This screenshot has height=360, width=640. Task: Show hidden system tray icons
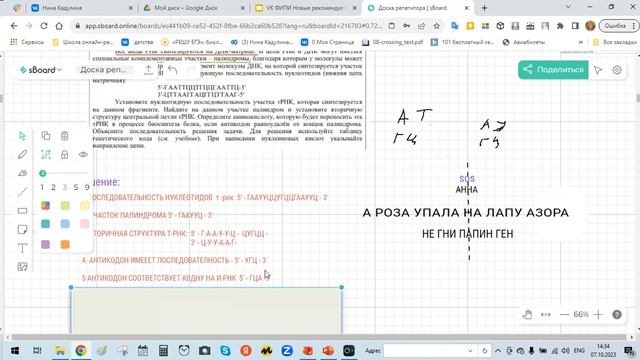coord(498,351)
